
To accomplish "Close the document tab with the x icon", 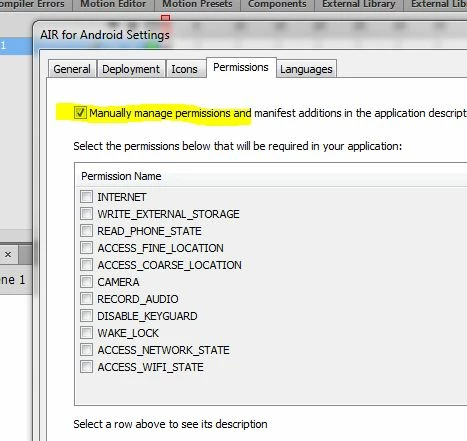I will (x=8, y=255).
